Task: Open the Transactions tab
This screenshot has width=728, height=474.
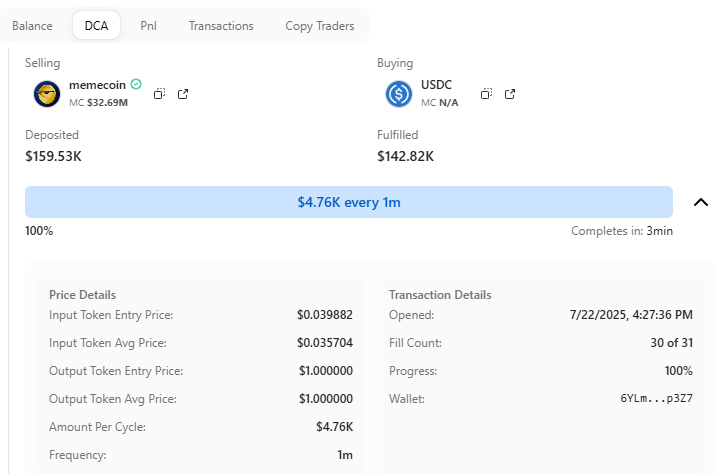Action: pos(221,26)
